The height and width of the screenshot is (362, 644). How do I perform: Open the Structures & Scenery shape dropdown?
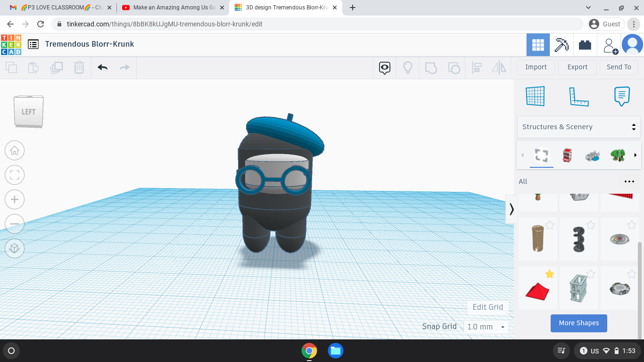pyautogui.click(x=579, y=127)
